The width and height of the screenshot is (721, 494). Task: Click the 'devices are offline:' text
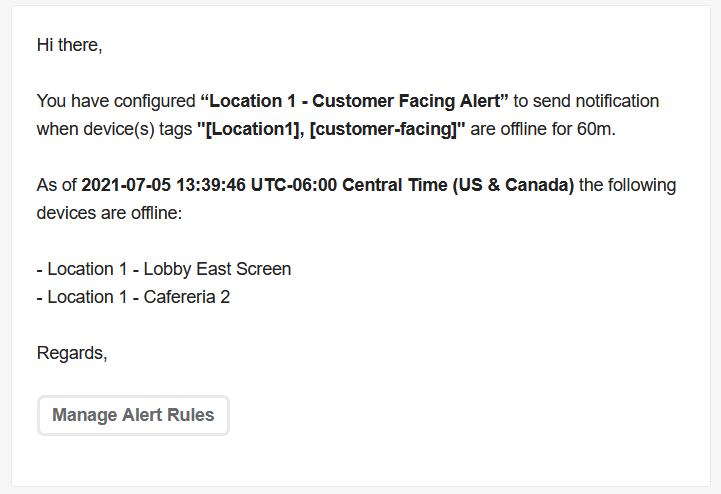coord(109,213)
